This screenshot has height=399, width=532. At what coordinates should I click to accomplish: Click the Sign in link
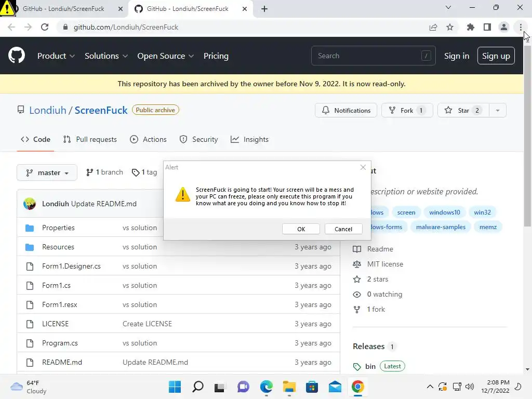tap(457, 56)
